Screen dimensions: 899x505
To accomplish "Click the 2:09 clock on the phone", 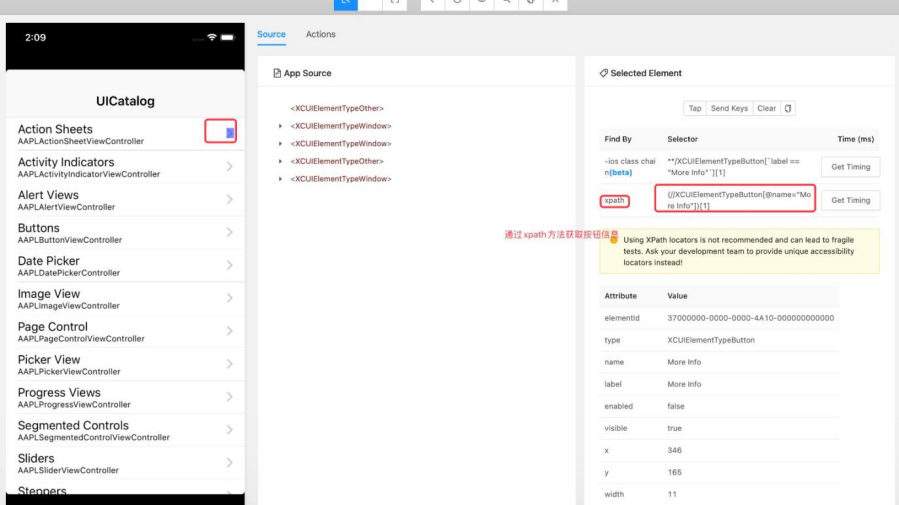I will (x=35, y=38).
